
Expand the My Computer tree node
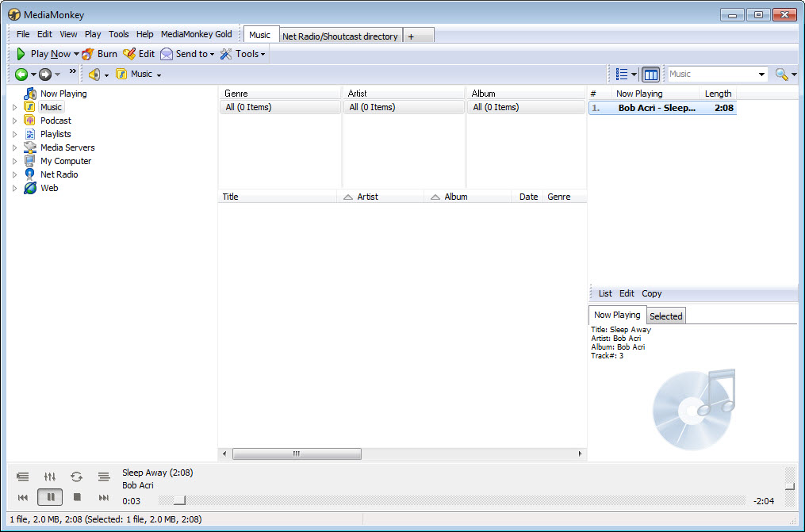15,161
